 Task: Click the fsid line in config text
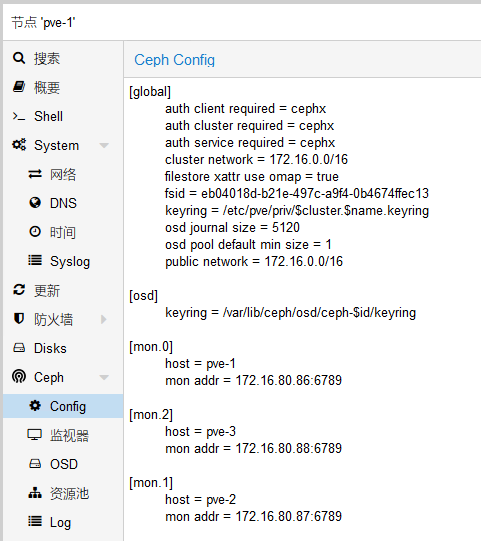coord(297,194)
